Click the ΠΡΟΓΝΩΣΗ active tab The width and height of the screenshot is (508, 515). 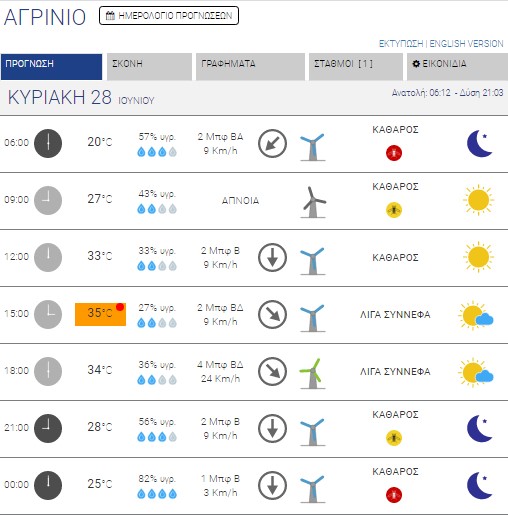[x=51, y=67]
